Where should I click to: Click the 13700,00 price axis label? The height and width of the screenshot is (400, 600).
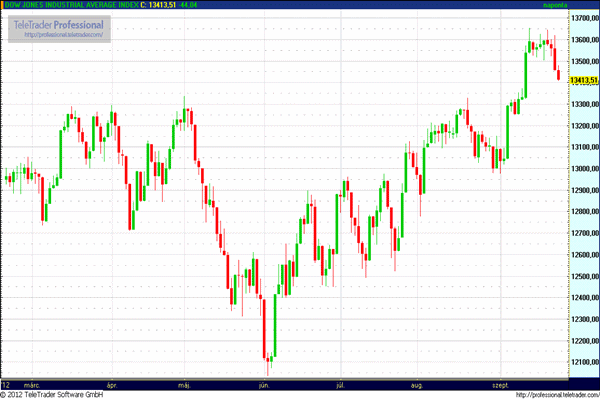[x=583, y=19]
